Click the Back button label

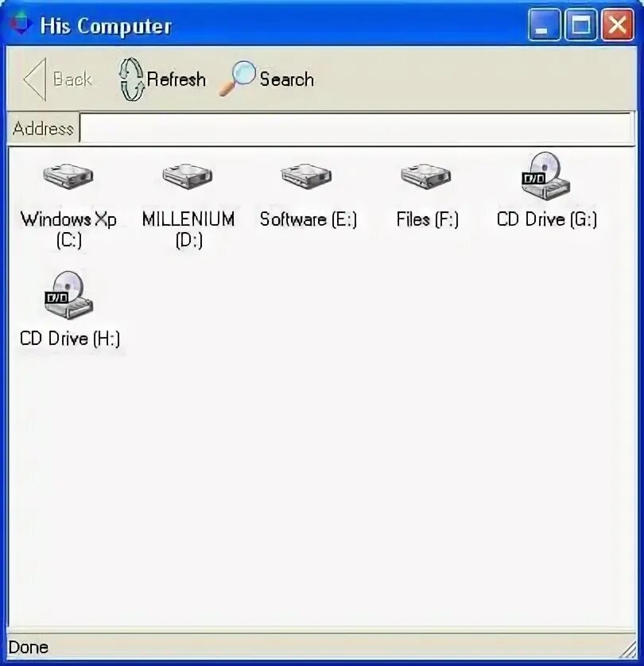point(72,79)
